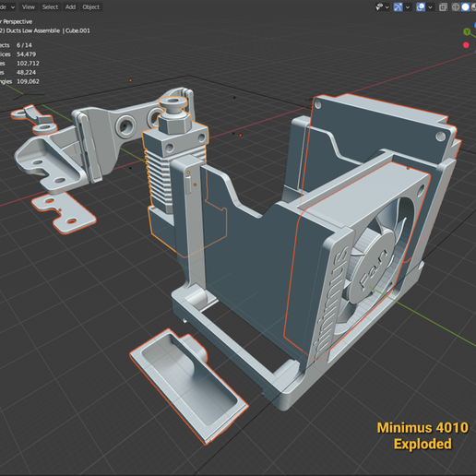Open the View menu

tap(29, 6)
